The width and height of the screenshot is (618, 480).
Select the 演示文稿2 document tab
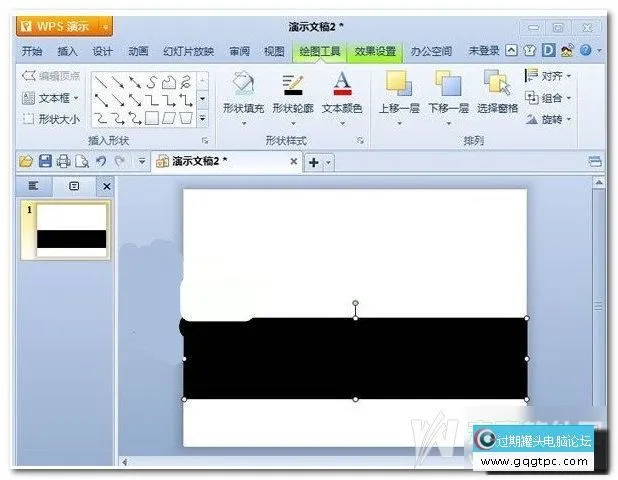click(226, 161)
